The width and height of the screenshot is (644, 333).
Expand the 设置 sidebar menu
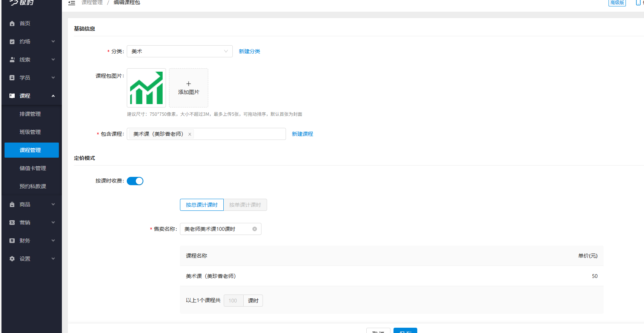point(53,259)
